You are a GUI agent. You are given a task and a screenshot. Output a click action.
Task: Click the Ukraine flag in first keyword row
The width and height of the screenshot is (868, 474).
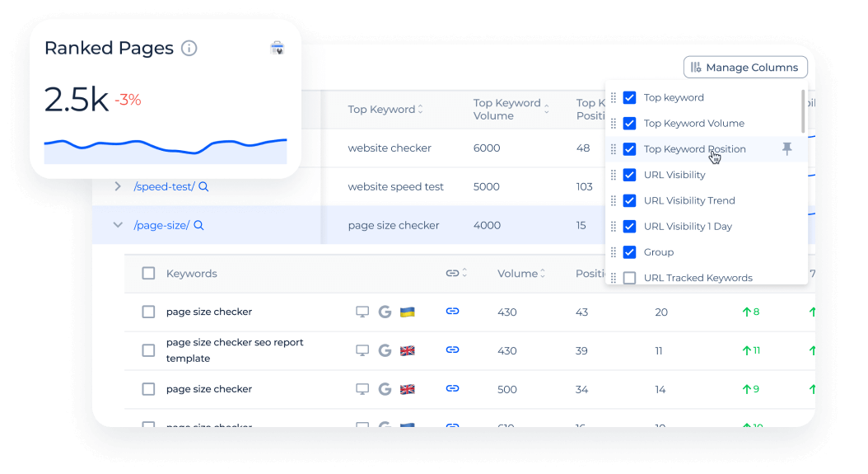click(x=408, y=312)
